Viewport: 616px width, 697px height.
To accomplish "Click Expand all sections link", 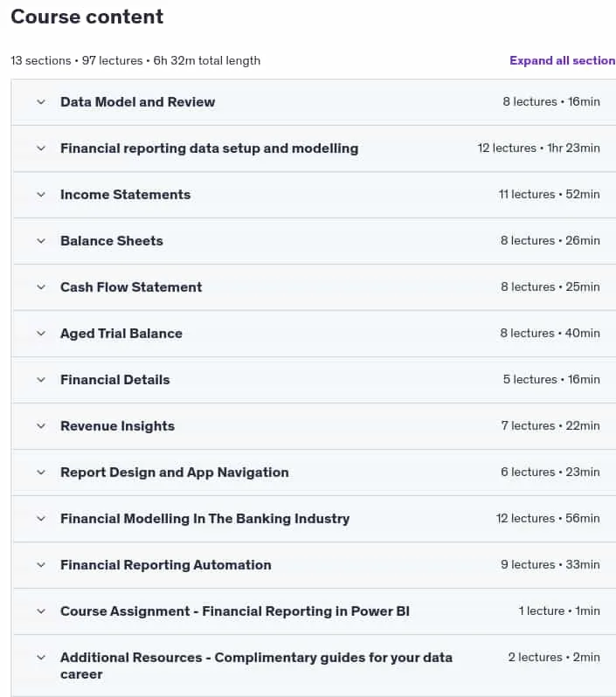I will tap(562, 60).
